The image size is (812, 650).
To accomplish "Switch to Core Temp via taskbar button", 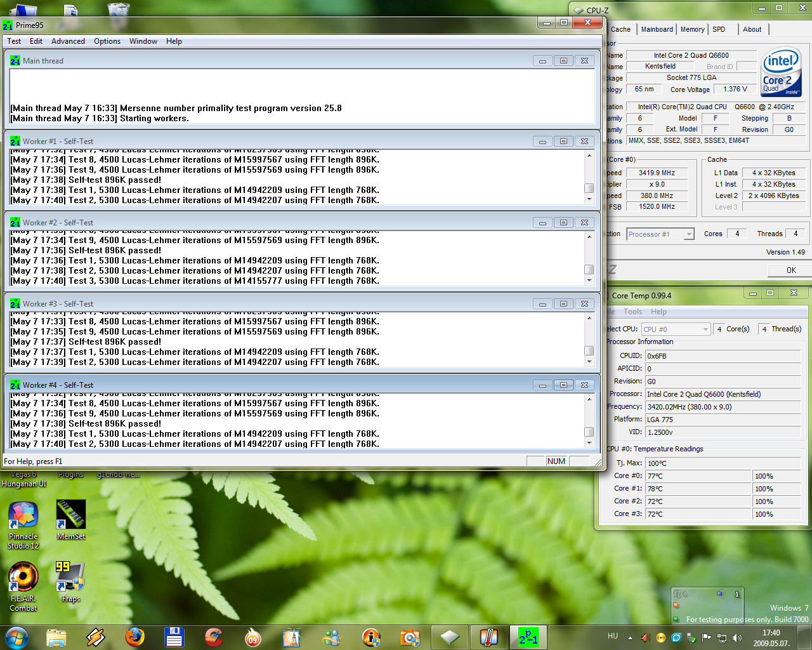I will 489,637.
